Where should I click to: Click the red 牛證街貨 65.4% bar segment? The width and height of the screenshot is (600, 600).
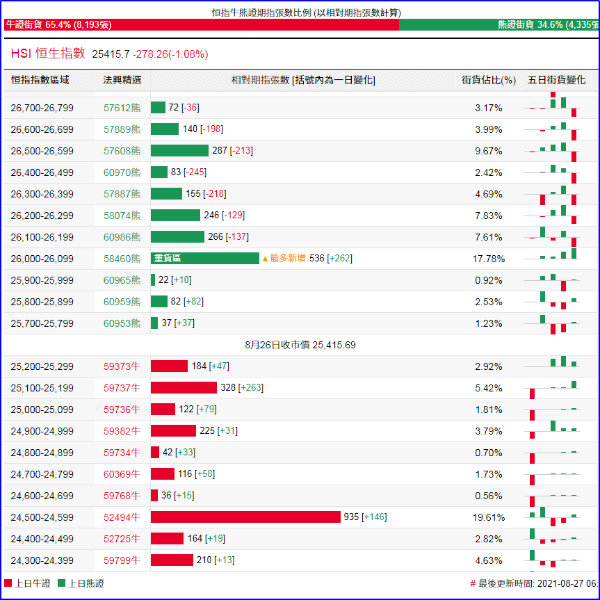point(201,25)
